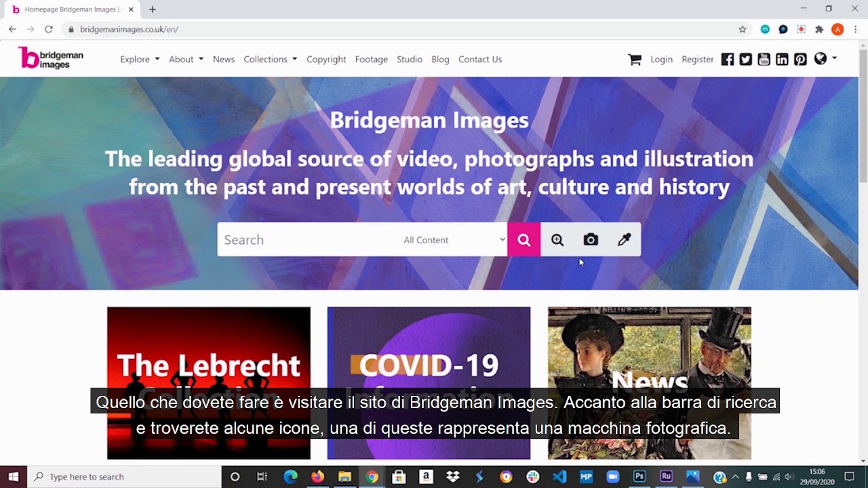Click the teal 'm' extension icon
868x488 pixels.
click(x=765, y=29)
